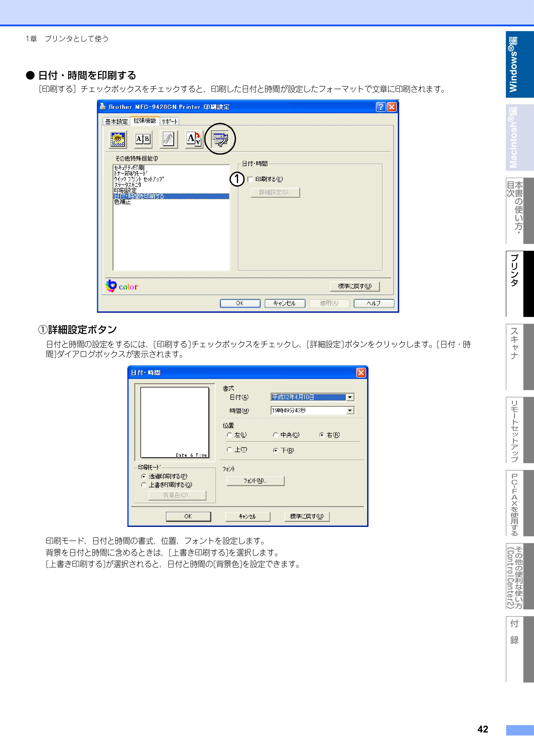Click OK in the 日付・時間 dialog
The image size is (534, 756).
coord(188,516)
